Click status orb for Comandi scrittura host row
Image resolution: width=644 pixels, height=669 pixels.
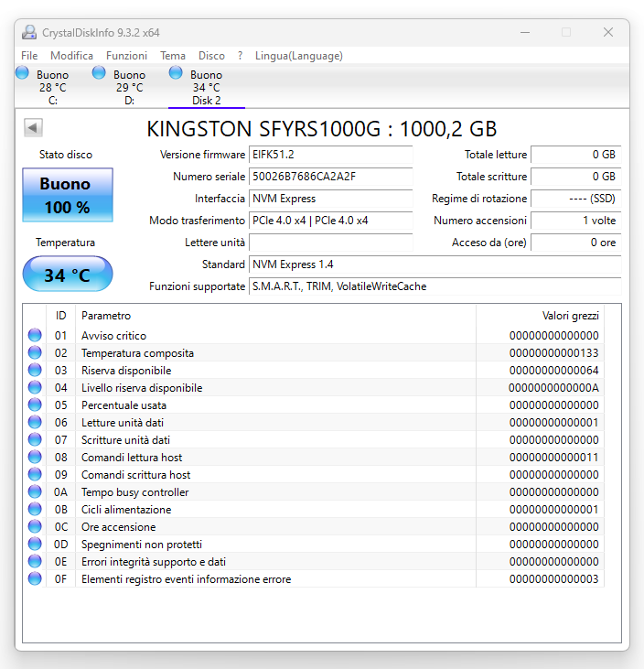(x=35, y=474)
